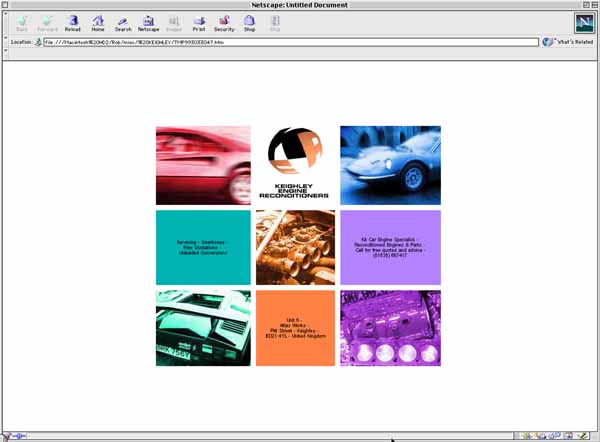Viewport: 600px width, 442px height.
Task: Go to the Home page
Action: pos(98,24)
